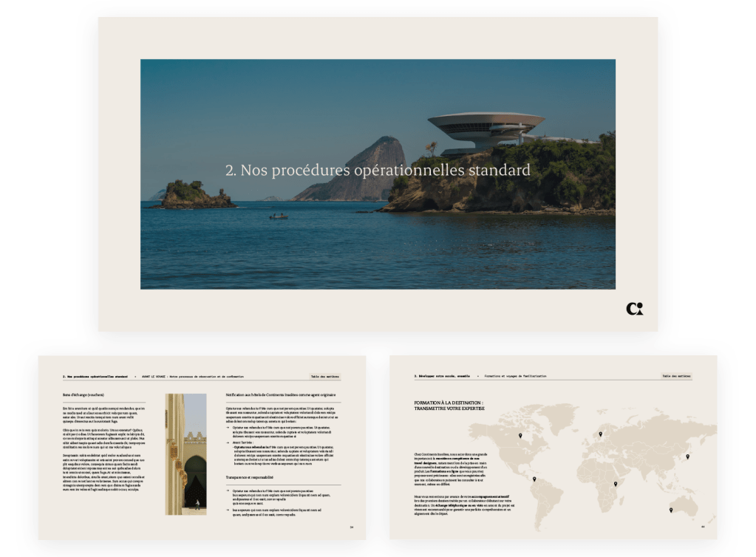The height and width of the screenshot is (557, 756).
Task: Click the 'AVANT LE VOYAGE' breadcrumb section
Action: click(x=154, y=376)
